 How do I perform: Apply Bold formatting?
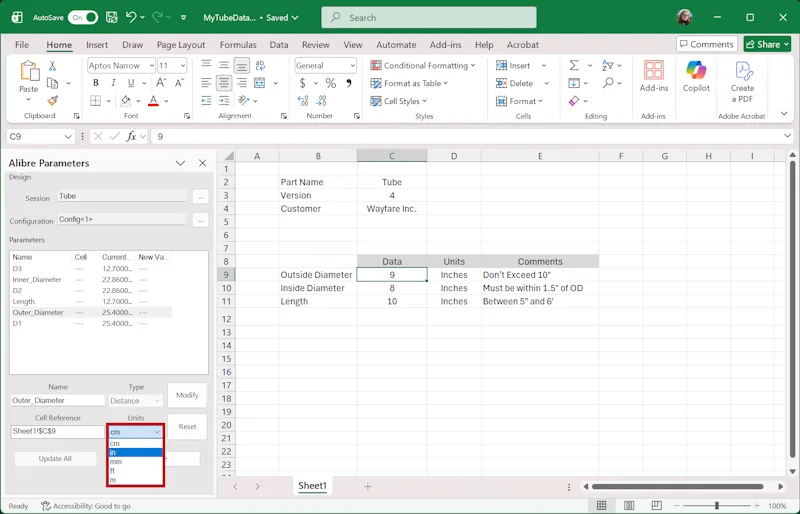[x=95, y=83]
